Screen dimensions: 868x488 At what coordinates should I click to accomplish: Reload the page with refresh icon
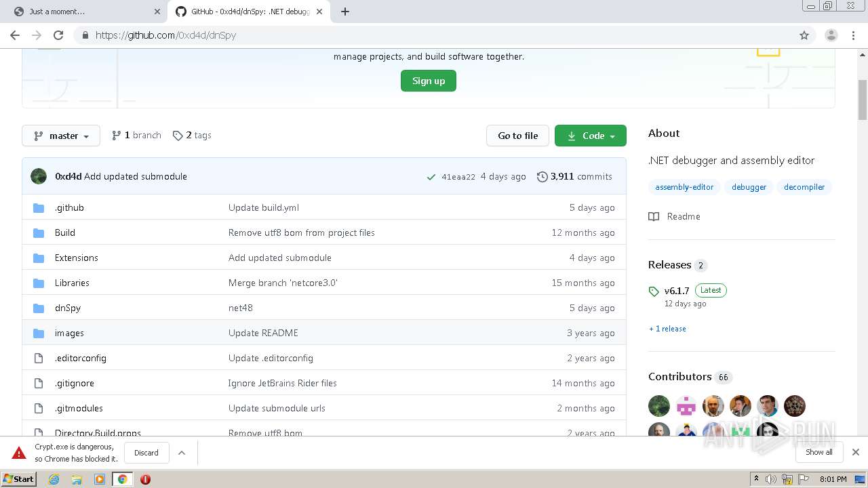58,35
